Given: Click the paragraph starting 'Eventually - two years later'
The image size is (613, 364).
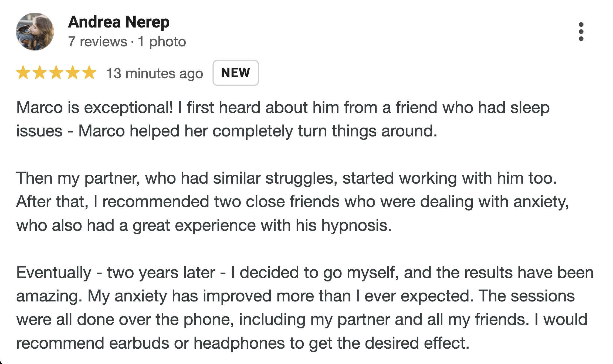Looking at the screenshot, I should point(304,308).
